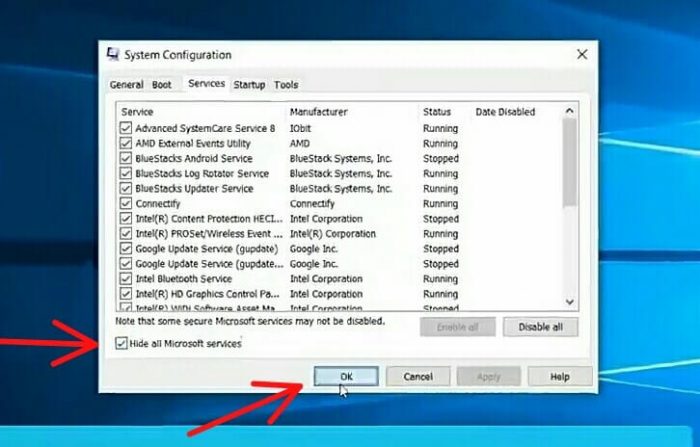Uncheck Intel(R) HD Graphics Control Panel checkbox
This screenshot has height=447, width=700.
click(125, 294)
